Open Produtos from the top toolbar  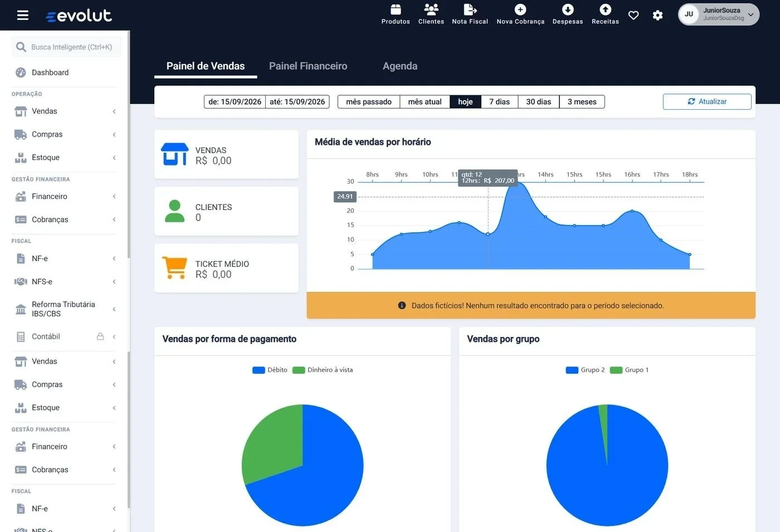pos(396,14)
